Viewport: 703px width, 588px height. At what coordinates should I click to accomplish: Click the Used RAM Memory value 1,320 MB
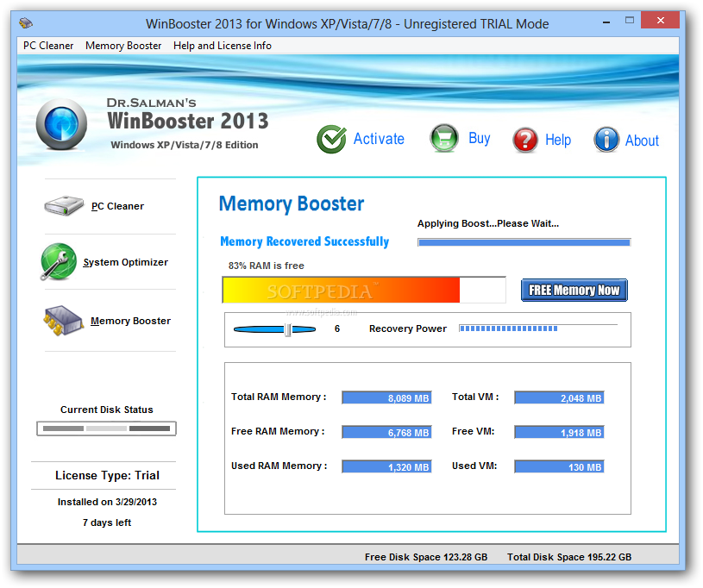pyautogui.click(x=386, y=466)
